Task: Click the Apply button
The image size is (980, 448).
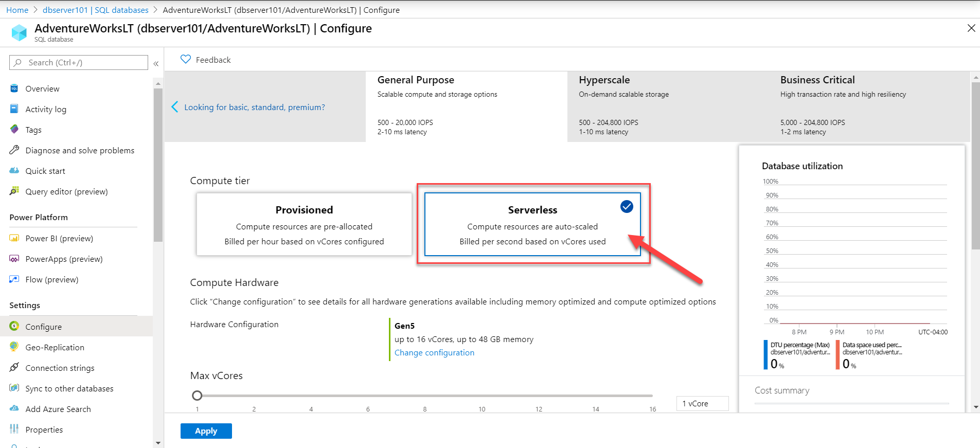Action: pyautogui.click(x=206, y=431)
